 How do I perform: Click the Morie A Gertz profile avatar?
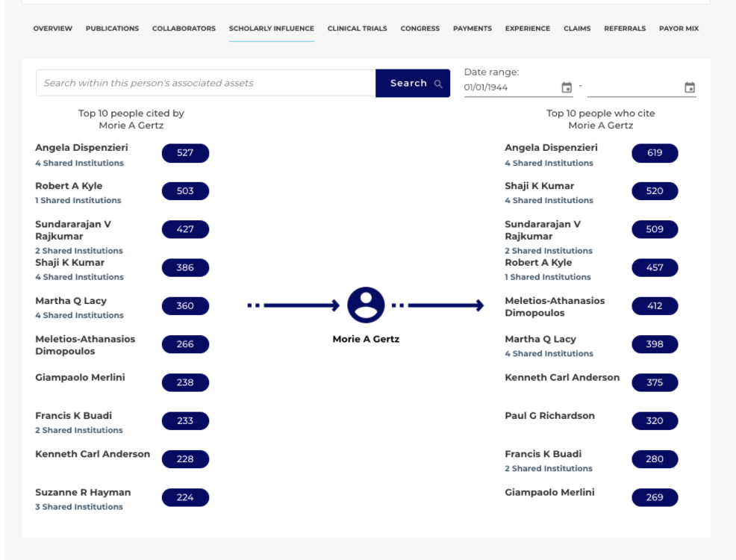point(366,305)
